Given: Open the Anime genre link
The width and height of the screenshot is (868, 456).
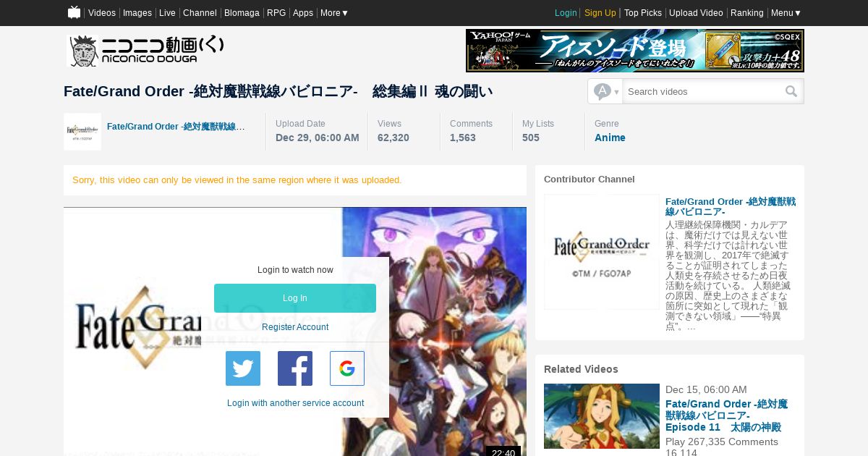Looking at the screenshot, I should (610, 138).
